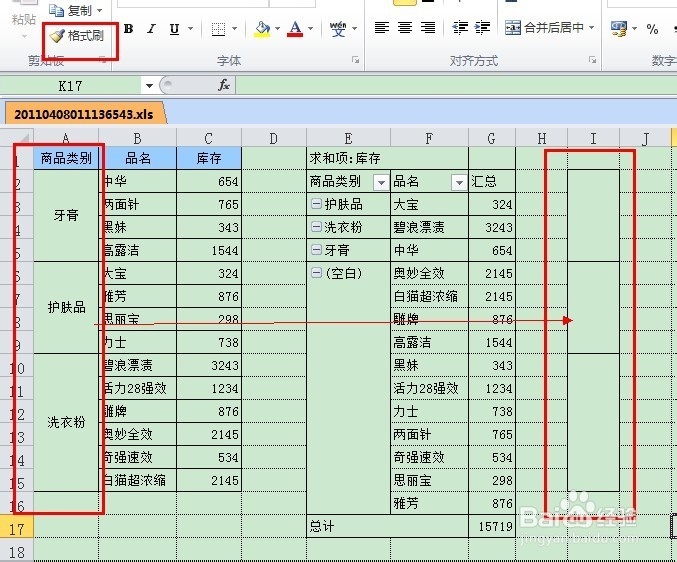
Task: Select the merged 牙膏 cell in column A
Action: point(66,215)
